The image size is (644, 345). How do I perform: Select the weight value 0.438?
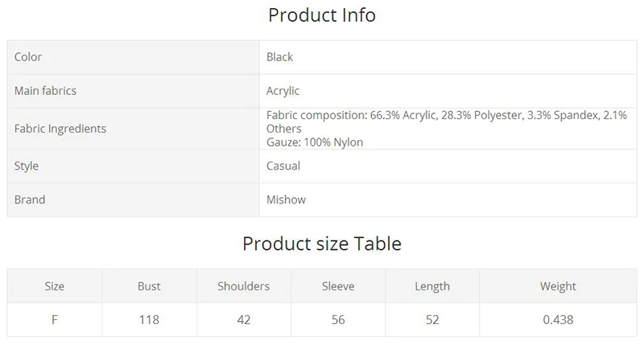[x=558, y=320]
